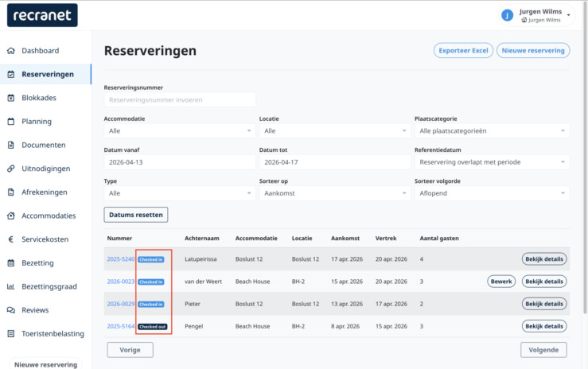Expand the Plaatscategorie dropdown
588x369 pixels.
492,130
